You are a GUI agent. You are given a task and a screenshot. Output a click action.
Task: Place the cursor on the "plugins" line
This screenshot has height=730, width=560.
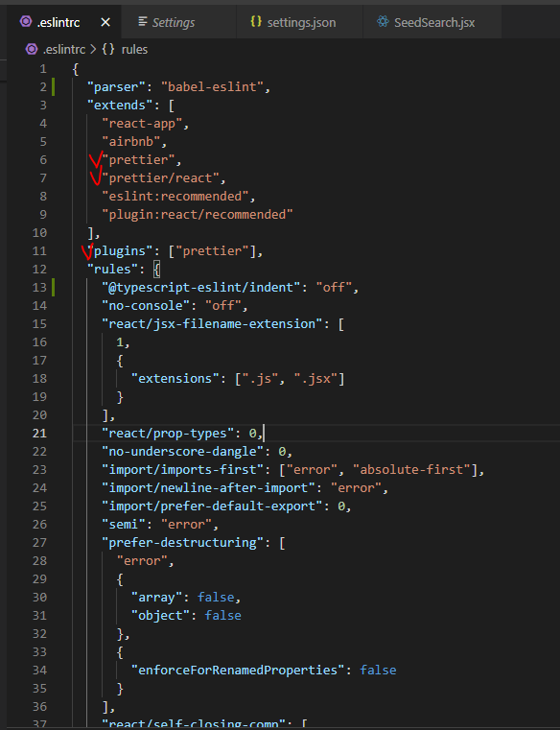(175, 251)
